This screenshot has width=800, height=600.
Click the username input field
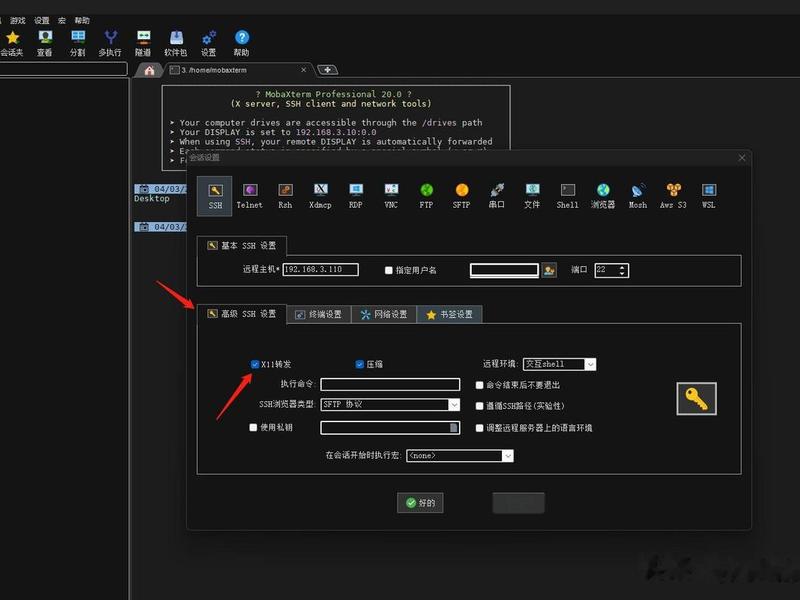coord(504,270)
